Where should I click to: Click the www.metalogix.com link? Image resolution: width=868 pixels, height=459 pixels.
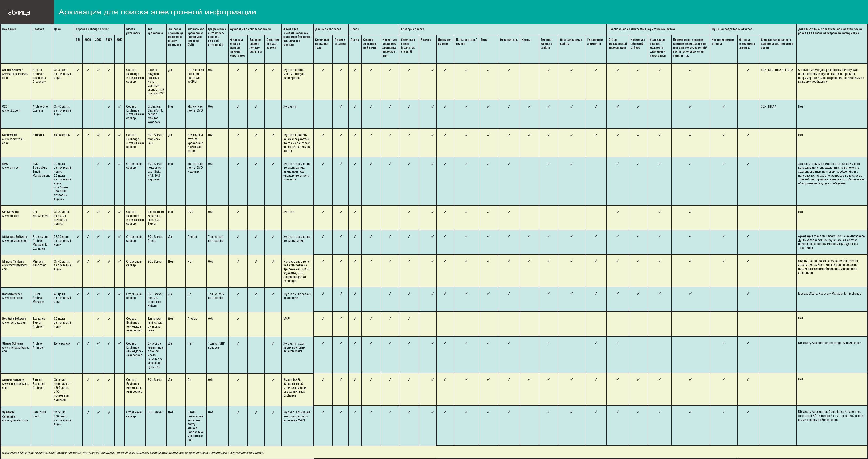(x=15, y=241)
